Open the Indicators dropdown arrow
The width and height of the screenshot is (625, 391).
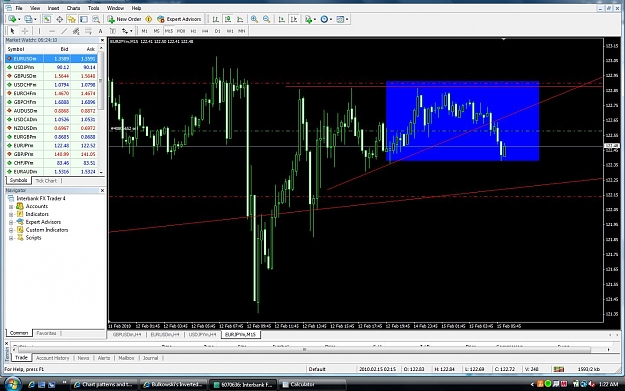point(314,19)
